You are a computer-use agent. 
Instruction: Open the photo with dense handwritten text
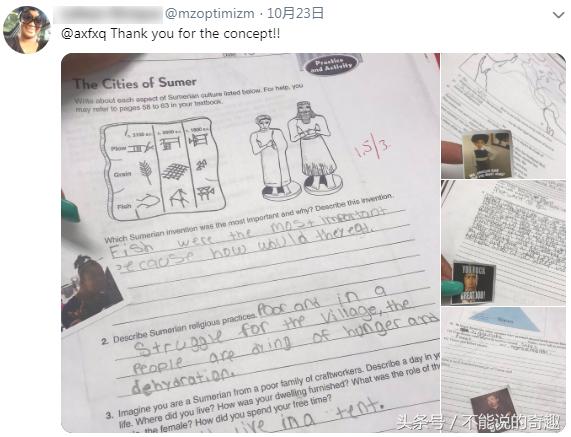pyautogui.click(x=504, y=243)
